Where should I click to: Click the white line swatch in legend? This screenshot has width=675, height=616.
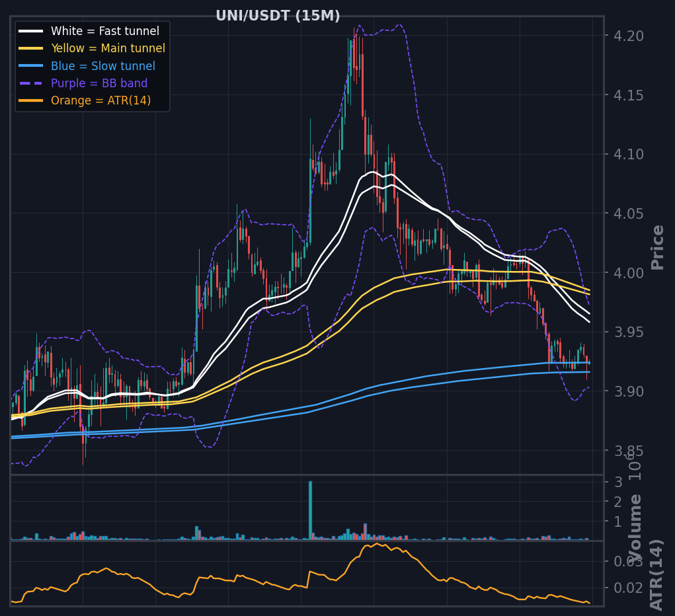30,31
